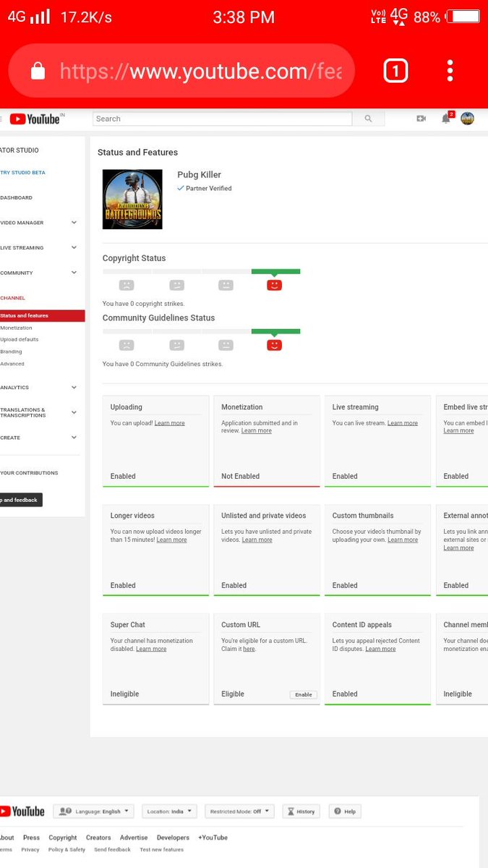This screenshot has height=868, width=488.
Task: Click Learn more in Longer videos card
Action: pyautogui.click(x=172, y=540)
